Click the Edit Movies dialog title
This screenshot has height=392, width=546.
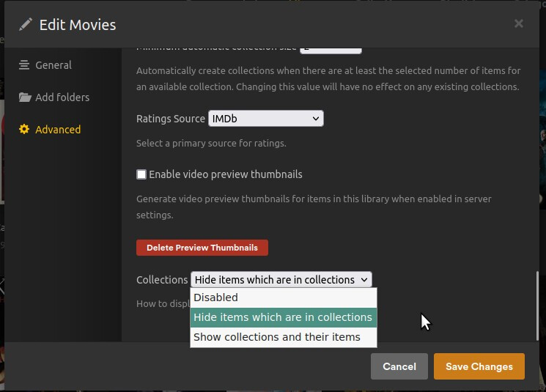[78, 25]
